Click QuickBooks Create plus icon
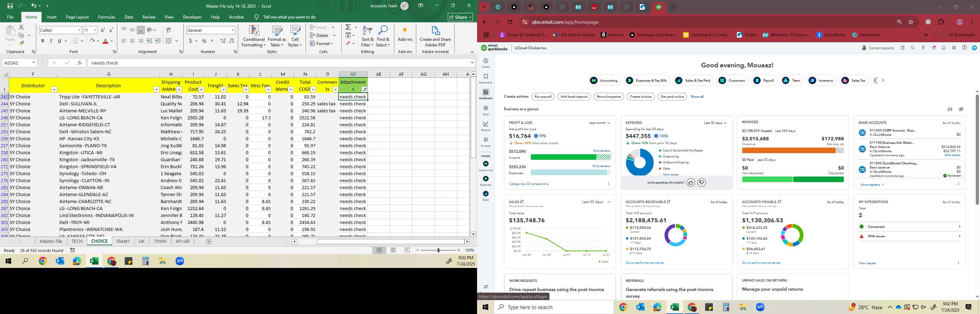 (x=485, y=61)
